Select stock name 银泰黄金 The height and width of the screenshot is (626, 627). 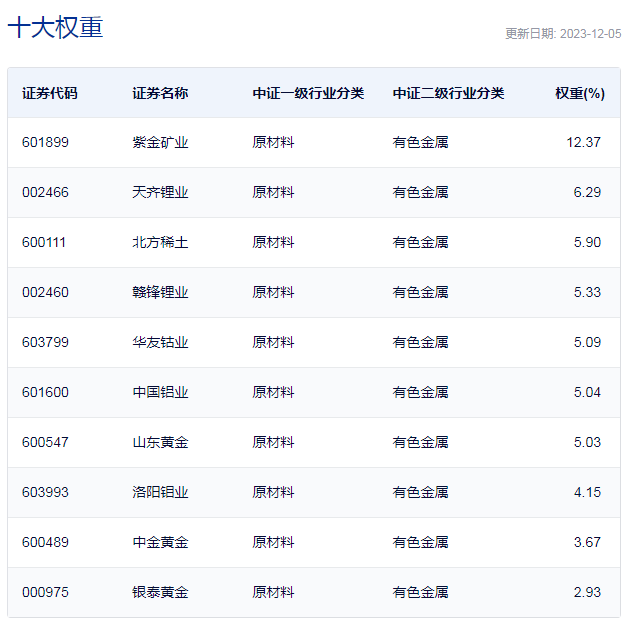(160, 592)
